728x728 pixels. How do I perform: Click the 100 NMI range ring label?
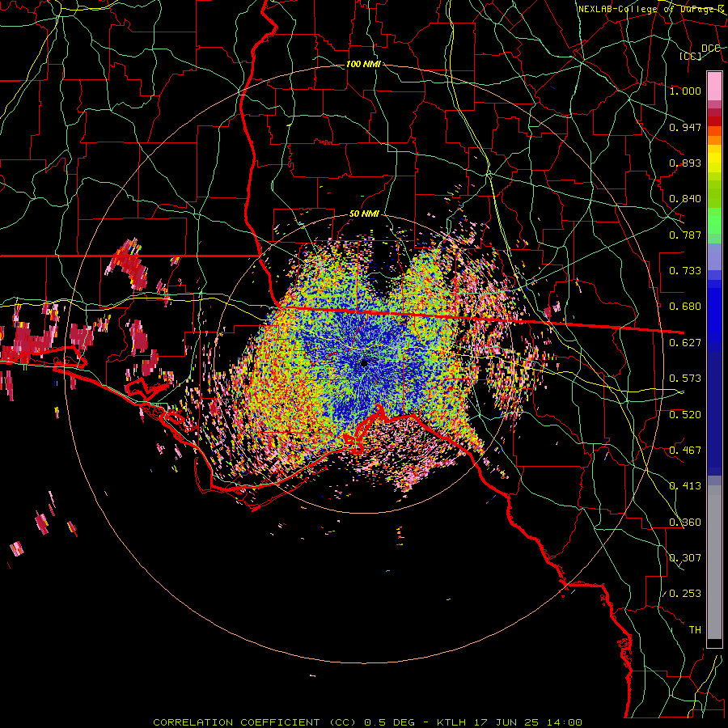[363, 64]
